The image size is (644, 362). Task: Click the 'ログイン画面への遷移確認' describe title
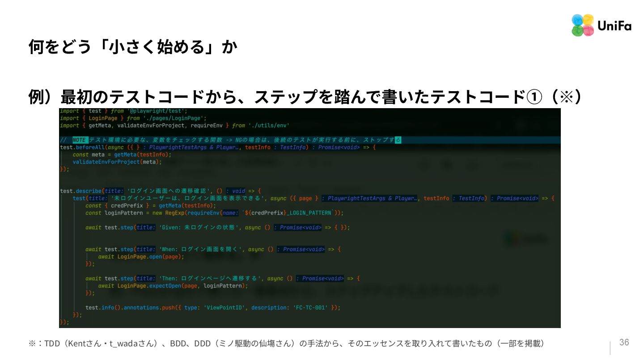(171, 191)
